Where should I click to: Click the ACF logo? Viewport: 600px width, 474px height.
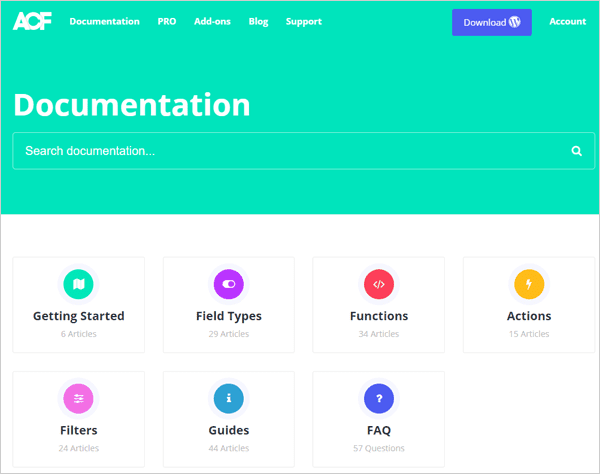coord(32,21)
